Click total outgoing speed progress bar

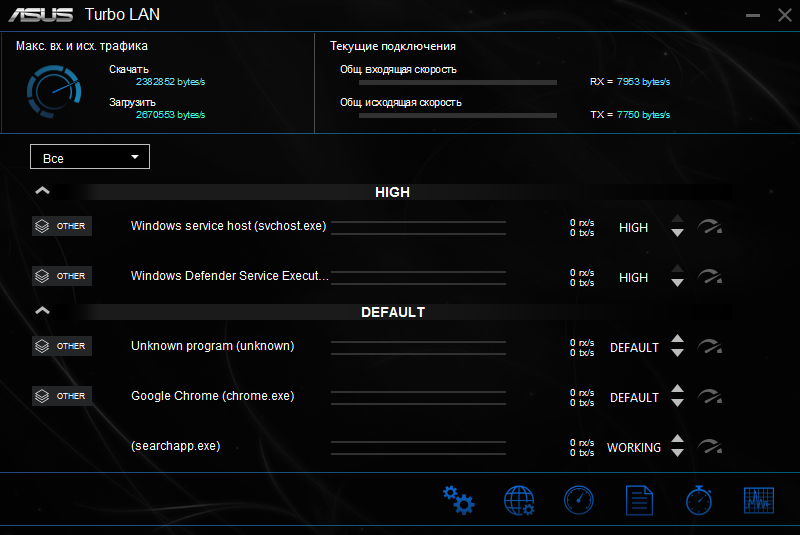click(x=458, y=115)
